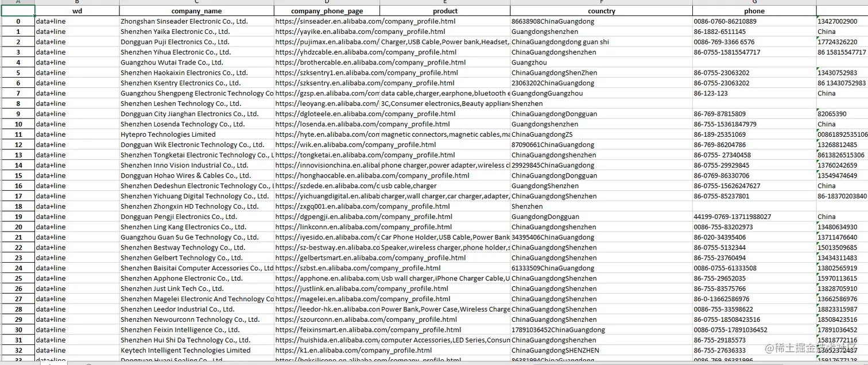Select product cell starting "Charger,USB Cable,Power bank"
868x365 pixels.
(445, 42)
